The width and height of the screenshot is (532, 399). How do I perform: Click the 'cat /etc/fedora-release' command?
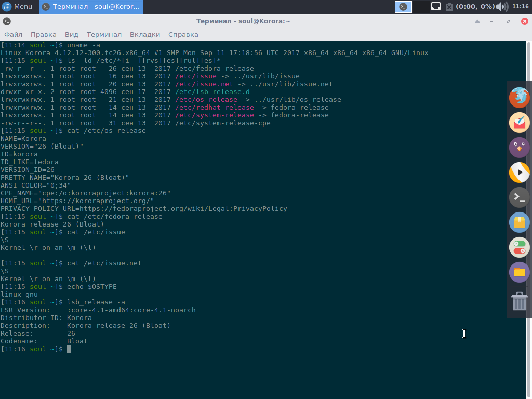[x=115, y=217]
